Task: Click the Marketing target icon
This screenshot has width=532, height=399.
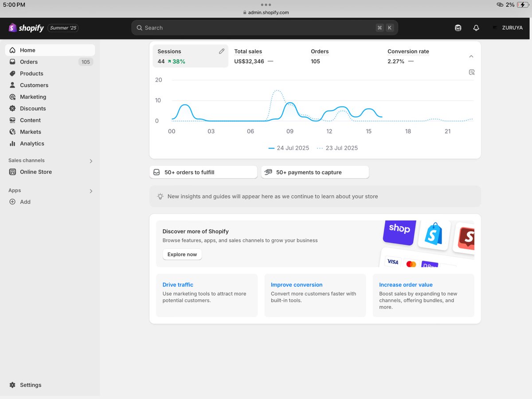Action: (12, 97)
